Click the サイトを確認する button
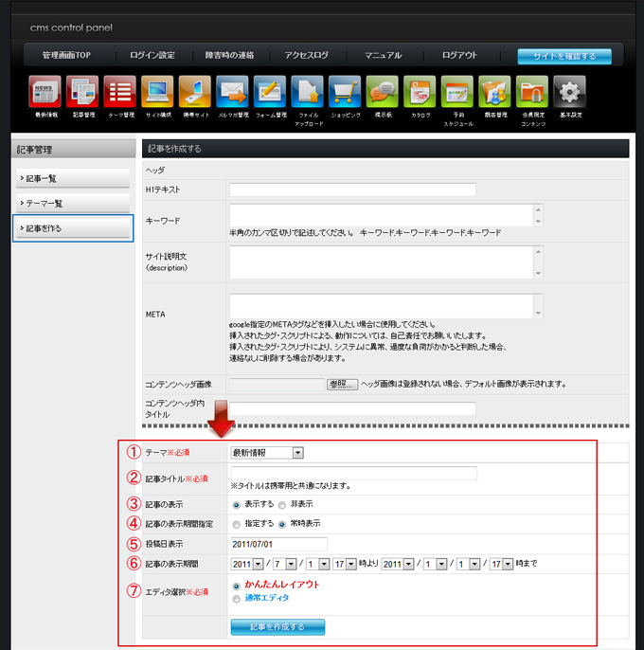644x650 pixels. (x=564, y=56)
